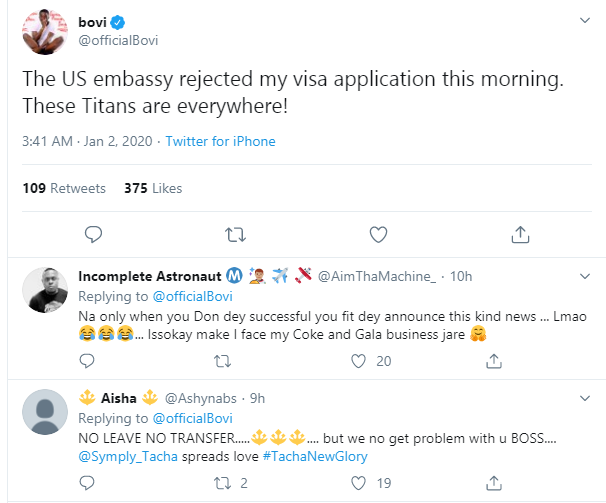Open the Twitter for iPhone link
The height and width of the screenshot is (503, 606).
click(220, 142)
